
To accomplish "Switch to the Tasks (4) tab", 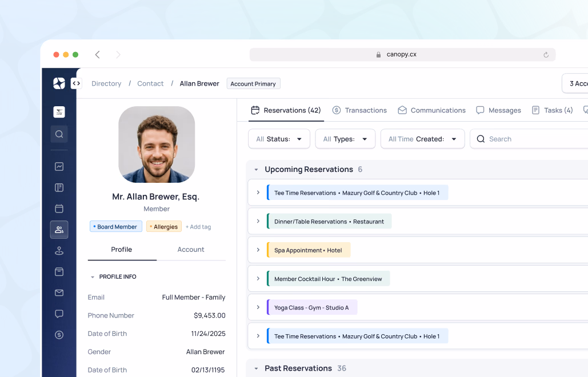I will (553, 110).
